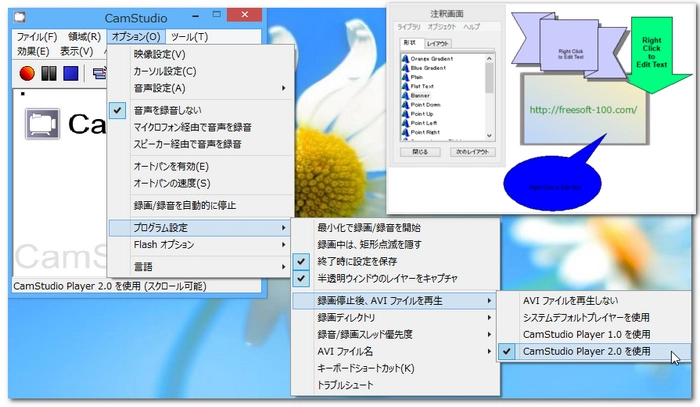Screen dimensions: 700x407
Task: Click the 閉じる button
Action: 417,153
